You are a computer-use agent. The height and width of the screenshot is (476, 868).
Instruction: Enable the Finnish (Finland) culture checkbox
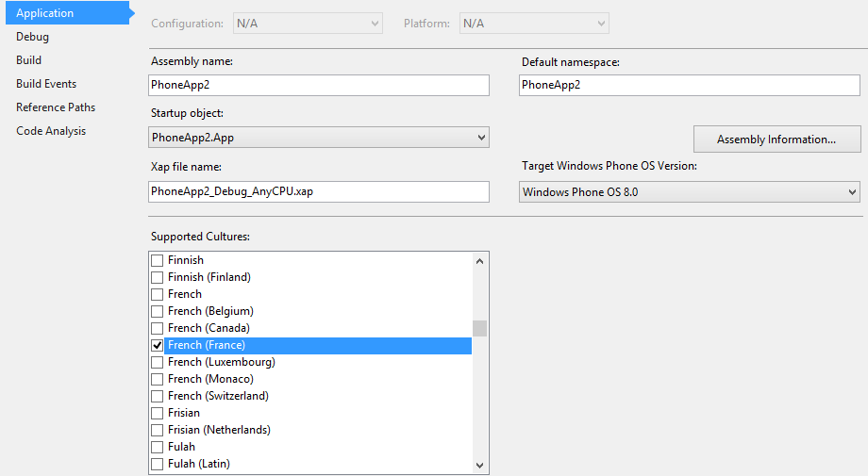tap(158, 277)
